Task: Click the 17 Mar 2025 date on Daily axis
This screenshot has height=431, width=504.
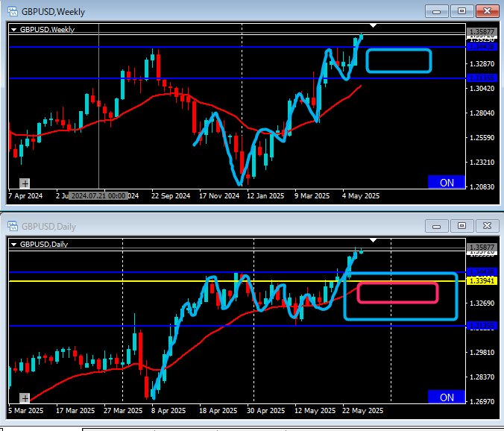Action: point(75,410)
